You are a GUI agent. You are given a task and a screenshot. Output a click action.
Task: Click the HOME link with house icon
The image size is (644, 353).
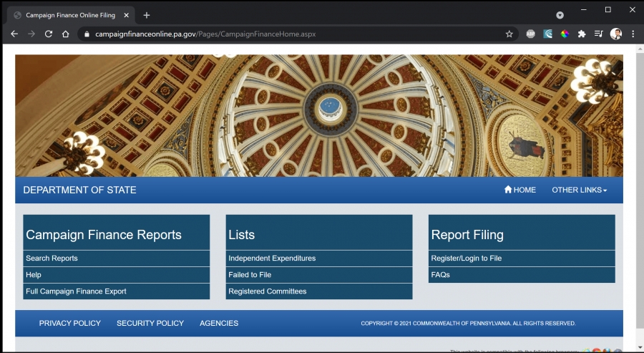click(x=520, y=190)
